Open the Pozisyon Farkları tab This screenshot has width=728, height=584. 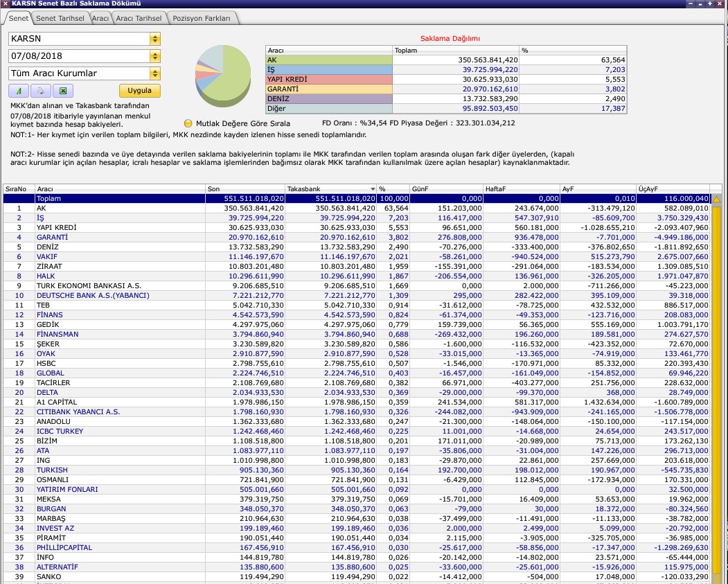(202, 18)
